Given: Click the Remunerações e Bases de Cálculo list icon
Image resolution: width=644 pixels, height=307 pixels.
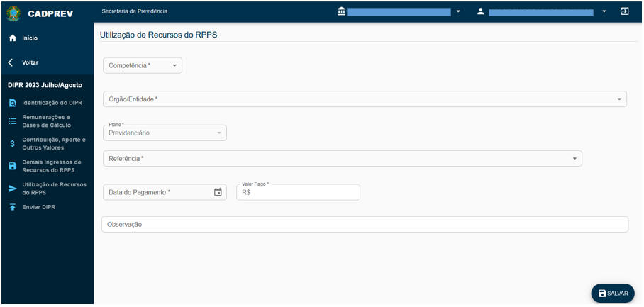Looking at the screenshot, I should [12, 121].
